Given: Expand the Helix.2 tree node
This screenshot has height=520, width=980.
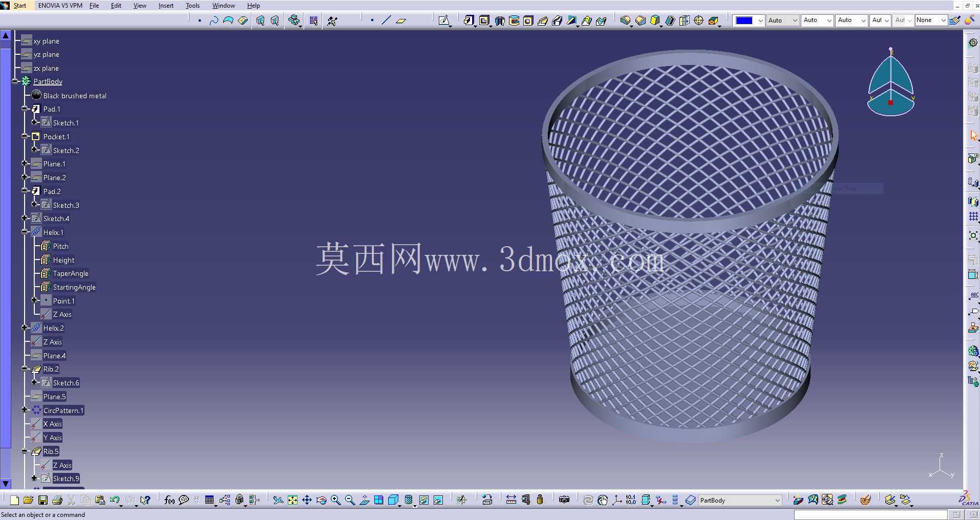Looking at the screenshot, I should click(25, 328).
